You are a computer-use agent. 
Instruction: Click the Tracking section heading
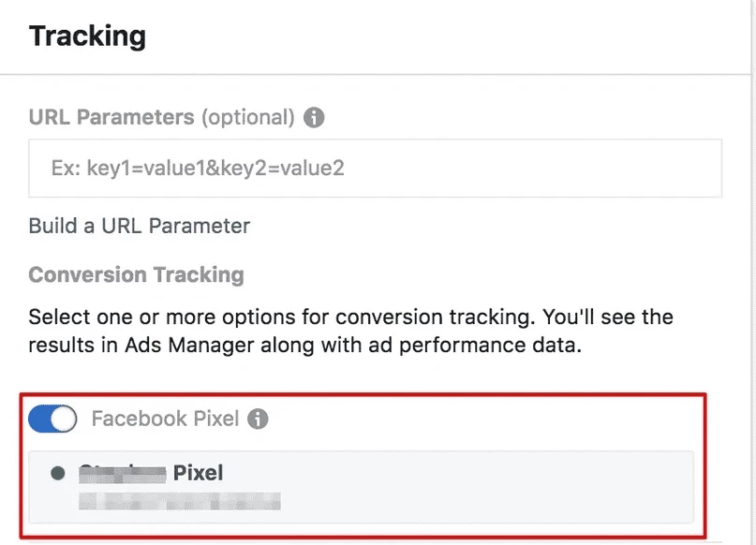(x=87, y=37)
